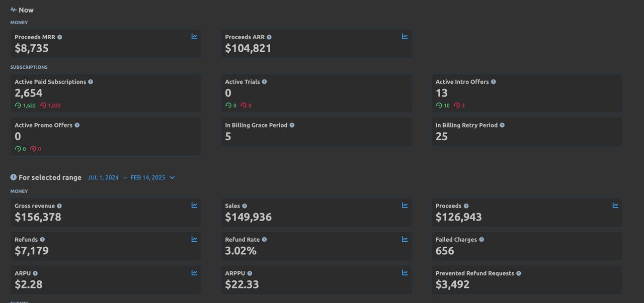Open the Proceeds MRR chart view

[194, 36]
